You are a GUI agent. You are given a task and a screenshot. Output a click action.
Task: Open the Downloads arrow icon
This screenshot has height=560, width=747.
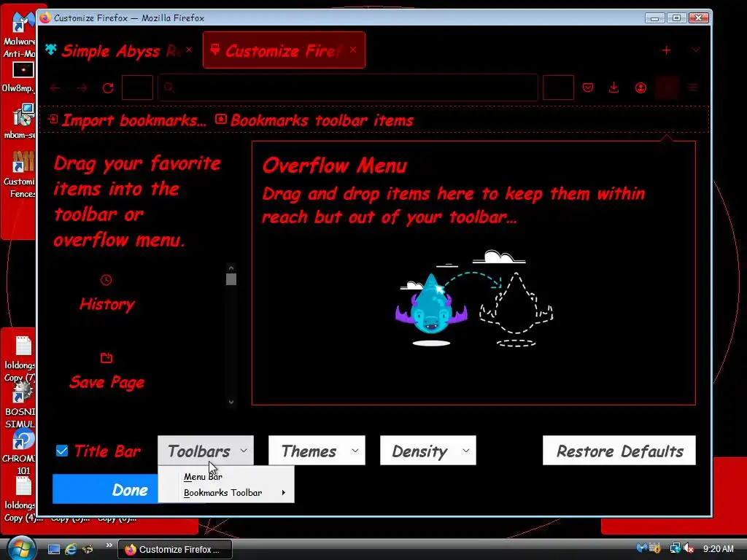(x=614, y=87)
